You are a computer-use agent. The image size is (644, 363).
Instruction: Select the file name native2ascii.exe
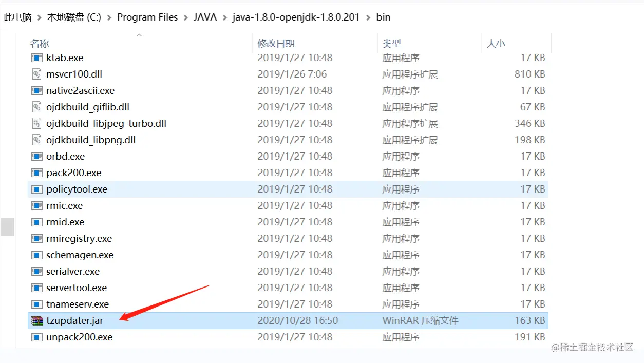pyautogui.click(x=81, y=91)
